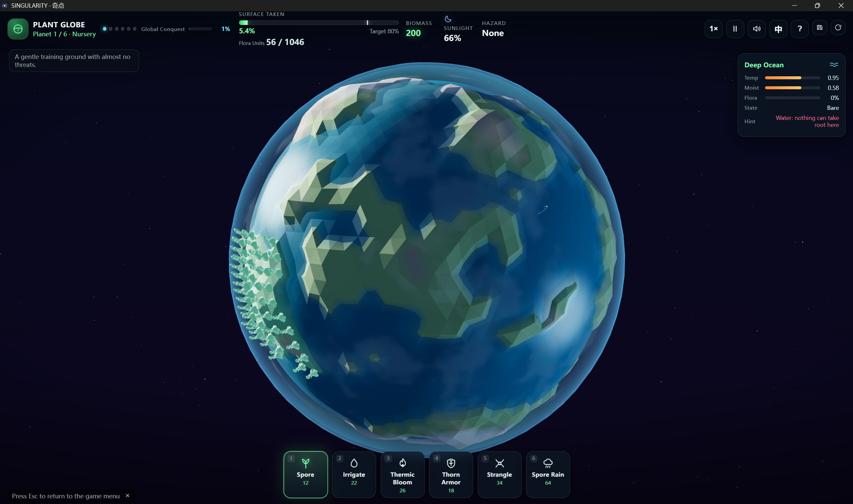Click the first planet progress dot
Screen dimensions: 853x504
pyautogui.click(x=105, y=29)
